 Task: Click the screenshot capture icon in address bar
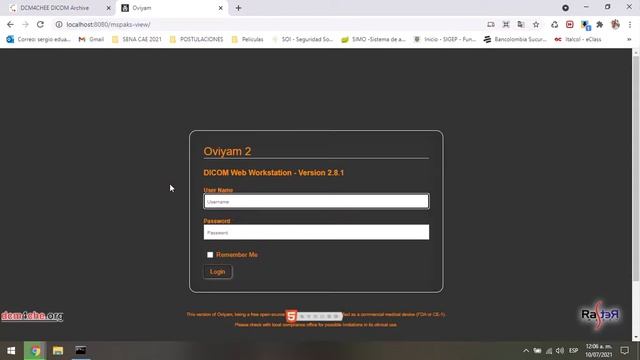(x=506, y=24)
